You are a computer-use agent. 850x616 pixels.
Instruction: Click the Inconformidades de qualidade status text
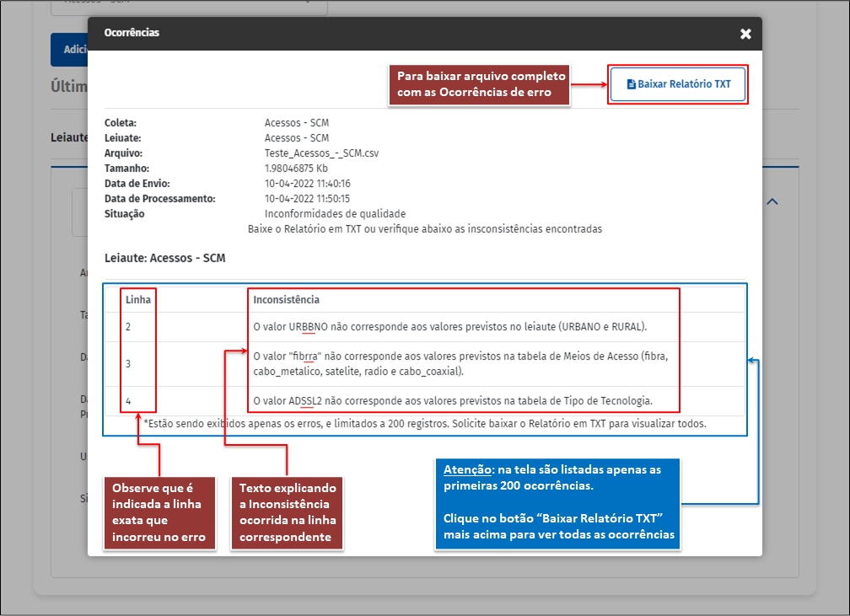click(335, 214)
